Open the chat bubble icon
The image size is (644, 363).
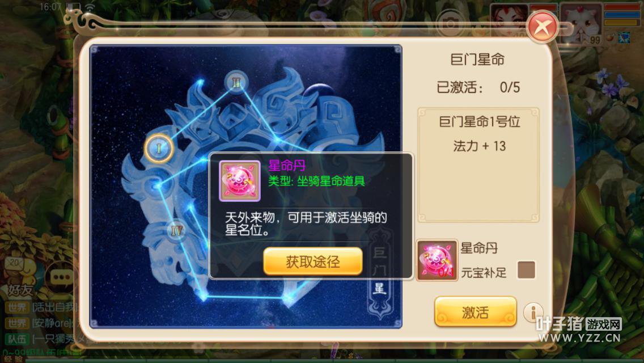pos(62,277)
